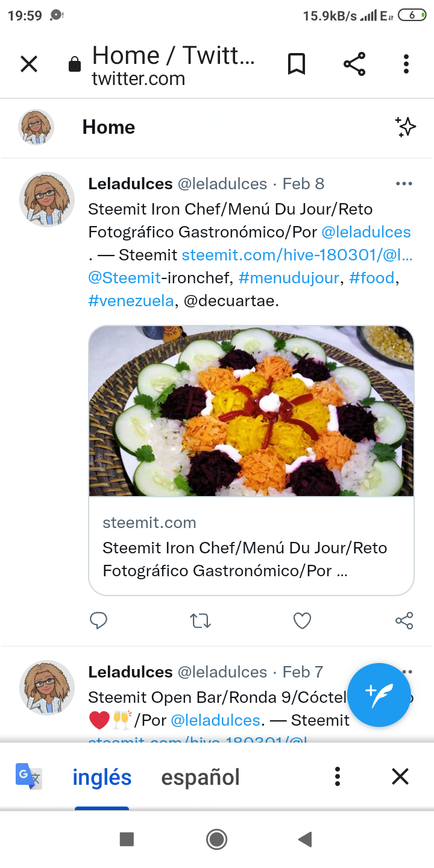The width and height of the screenshot is (434, 868).
Task: Open the browser three-dot overflow menu
Action: tap(406, 64)
